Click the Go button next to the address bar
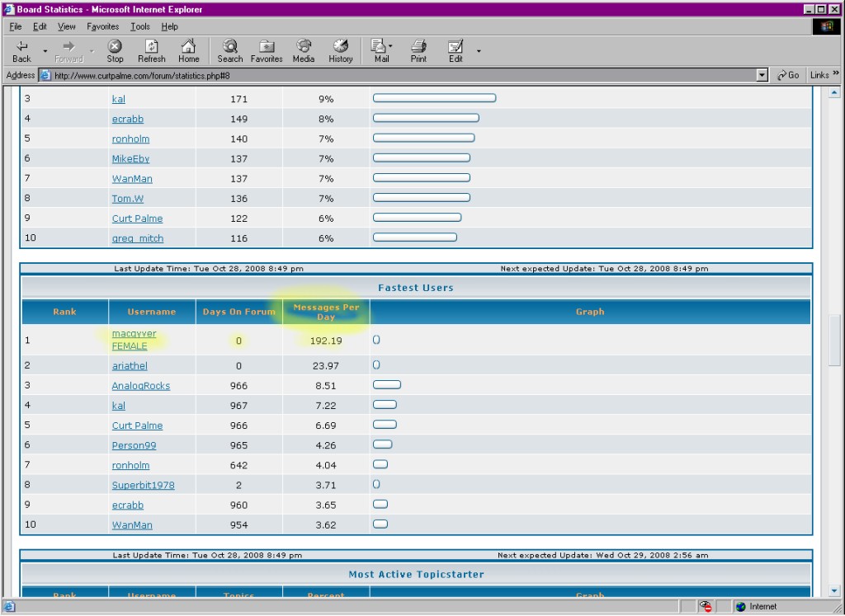The width and height of the screenshot is (845, 616). [x=788, y=75]
